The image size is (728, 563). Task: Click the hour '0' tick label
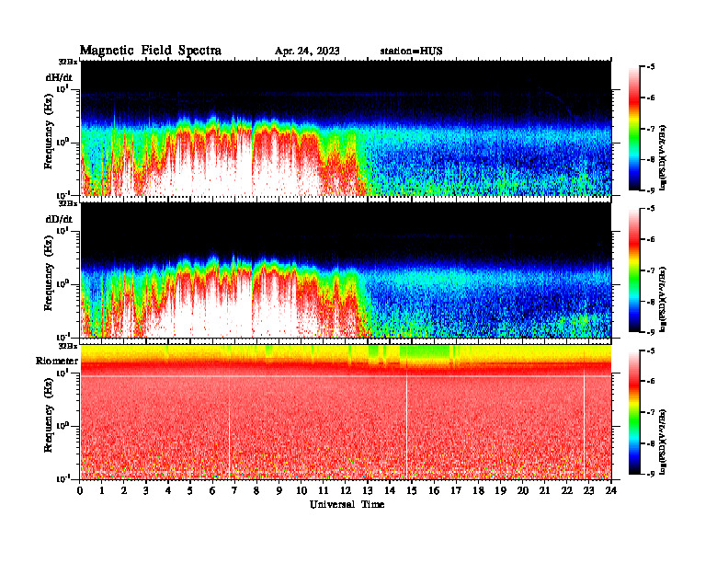[x=81, y=490]
